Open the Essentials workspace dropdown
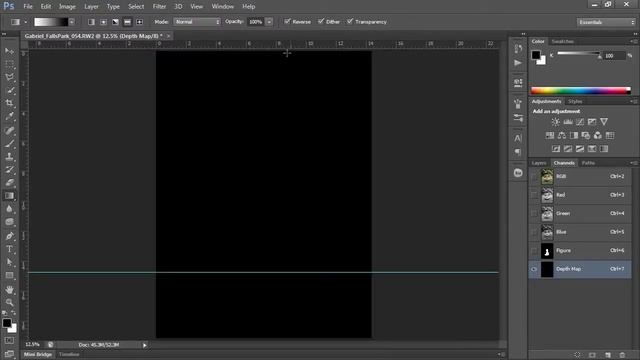The height and width of the screenshot is (360, 640). coord(606,22)
